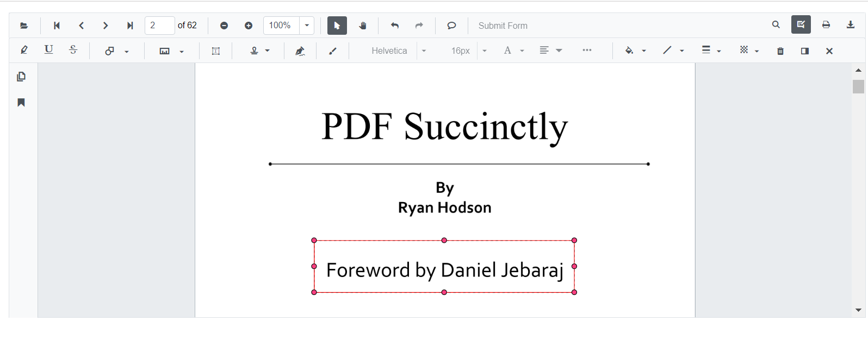Open the comment panel icon
The image size is (868, 352).
point(805,51)
